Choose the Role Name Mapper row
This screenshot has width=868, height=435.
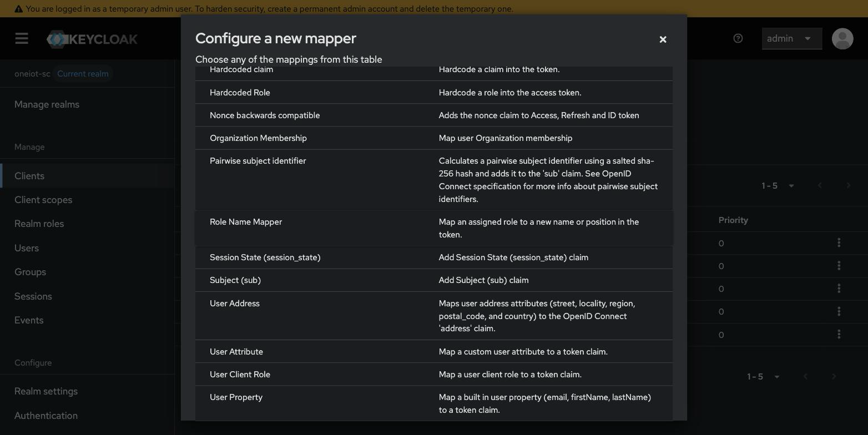pos(434,228)
